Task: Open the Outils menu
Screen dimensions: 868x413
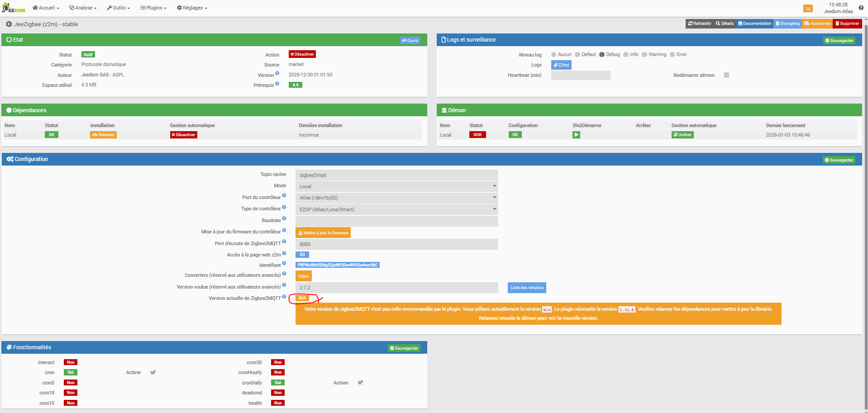Action: pos(119,8)
